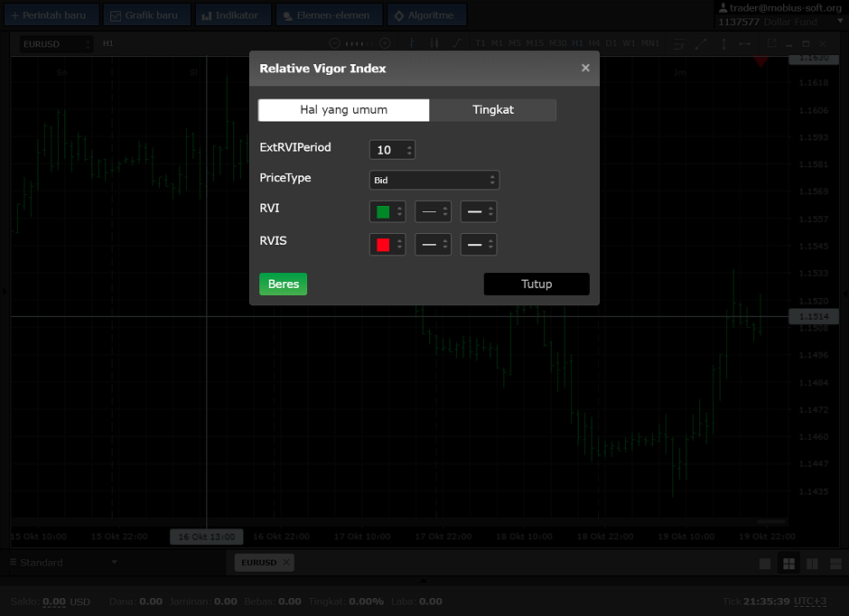The height and width of the screenshot is (616, 849).
Task: Select the M30 timeframe
Action: [557, 43]
